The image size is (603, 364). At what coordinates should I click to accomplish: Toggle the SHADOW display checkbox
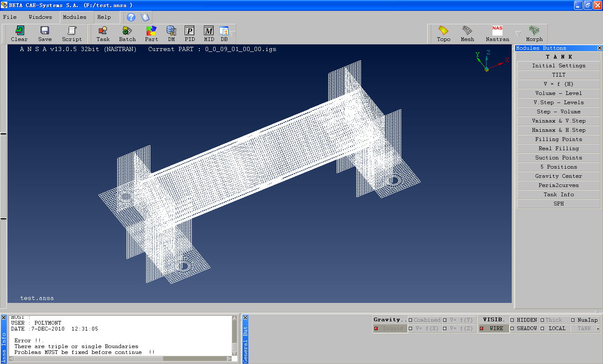pos(512,328)
